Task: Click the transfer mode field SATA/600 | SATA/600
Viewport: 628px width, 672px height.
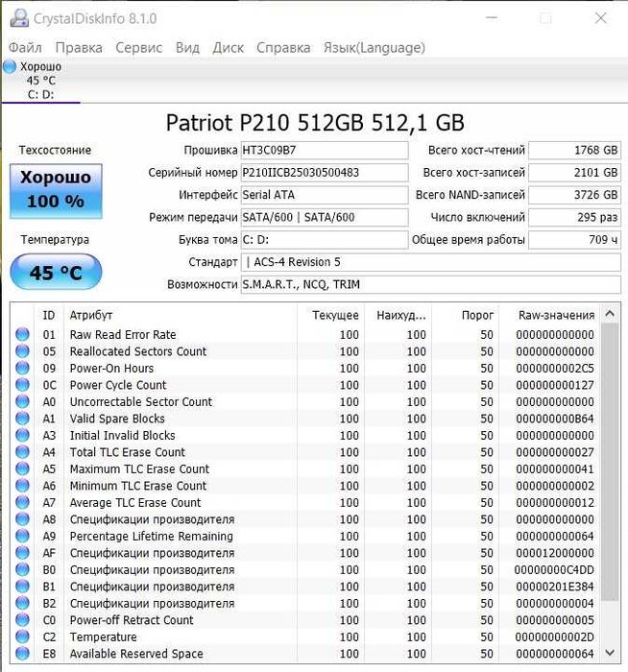Action: pos(324,217)
